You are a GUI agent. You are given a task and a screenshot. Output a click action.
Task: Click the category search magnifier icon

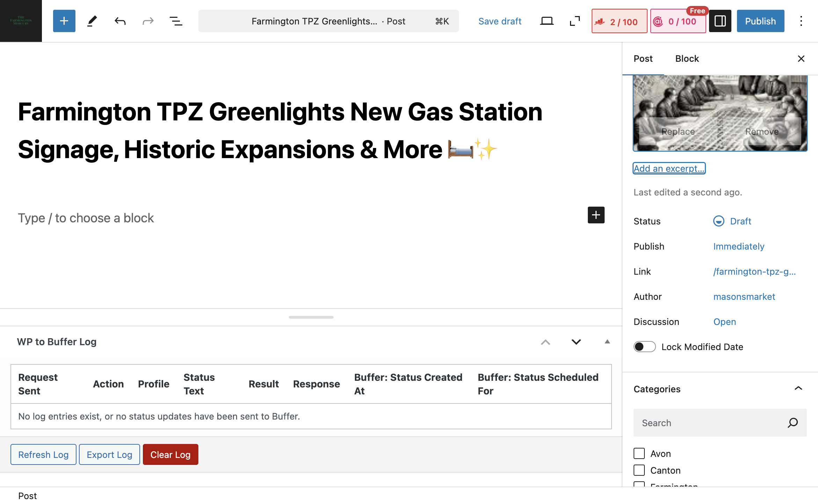click(x=793, y=423)
